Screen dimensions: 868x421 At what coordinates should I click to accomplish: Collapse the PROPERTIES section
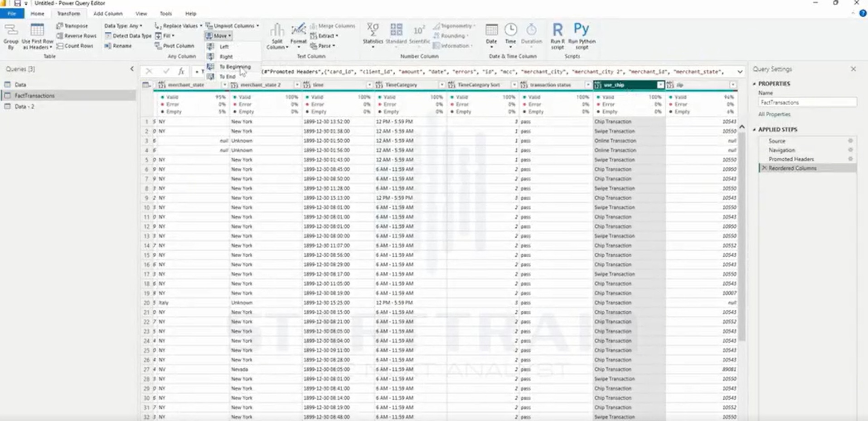[755, 84]
